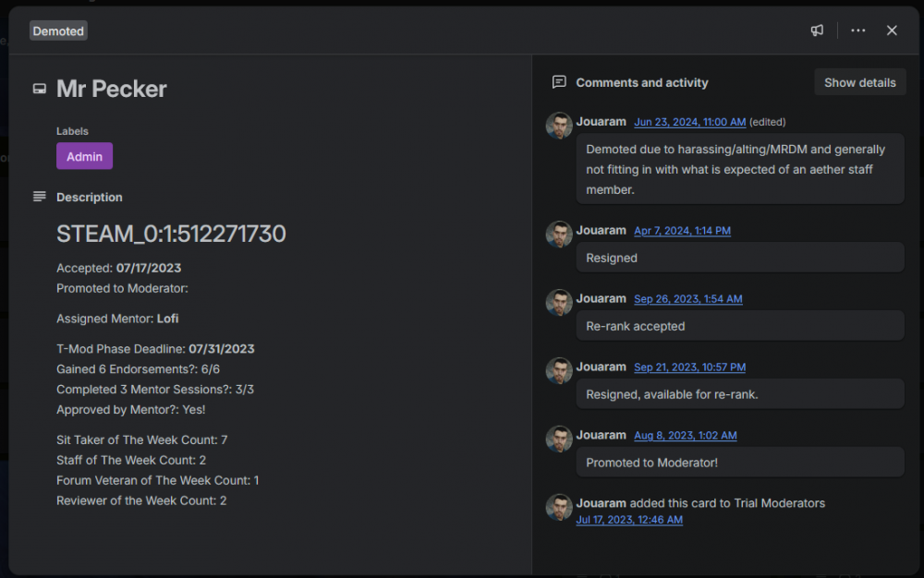Follow the Jul 17, 2023 activity link

tap(629, 520)
